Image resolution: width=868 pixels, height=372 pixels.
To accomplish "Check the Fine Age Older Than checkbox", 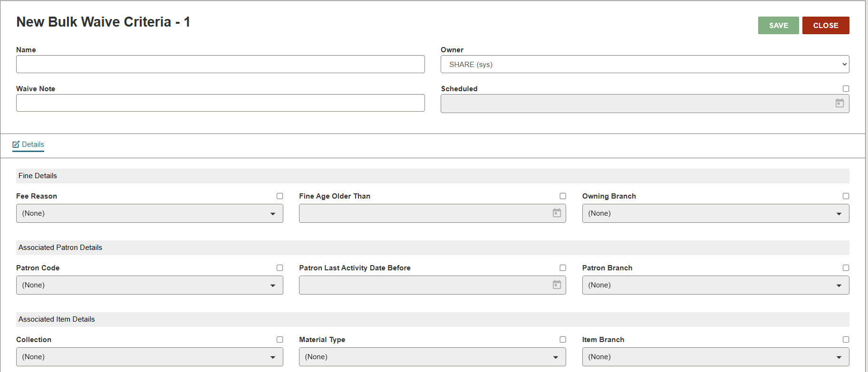I will tap(563, 196).
